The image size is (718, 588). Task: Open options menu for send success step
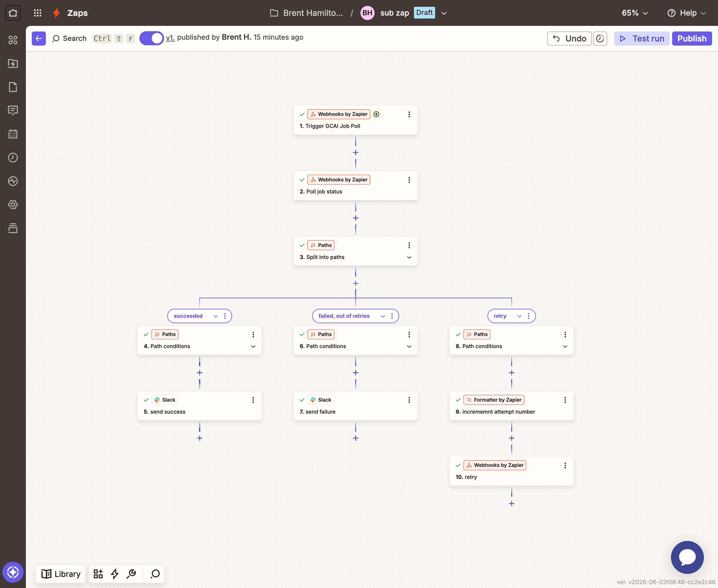tap(253, 400)
